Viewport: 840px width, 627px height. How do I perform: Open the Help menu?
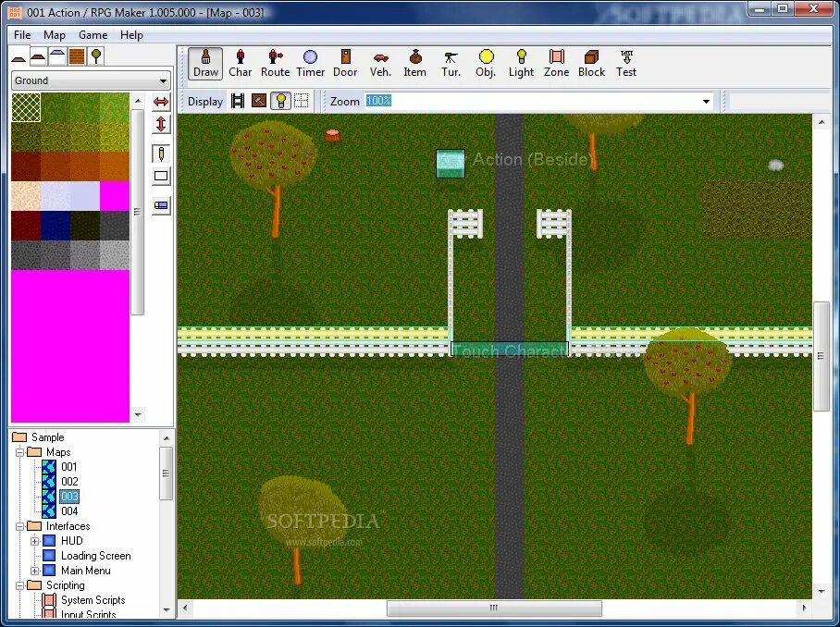[x=131, y=35]
